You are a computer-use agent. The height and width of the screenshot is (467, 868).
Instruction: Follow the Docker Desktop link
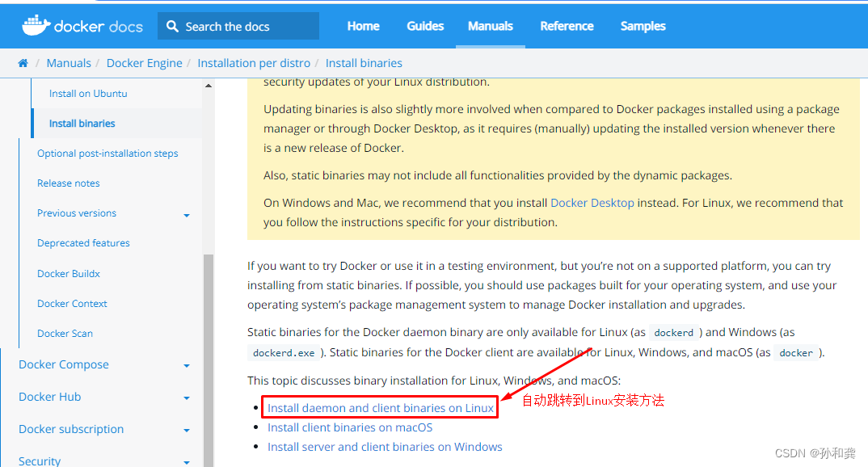(x=592, y=203)
